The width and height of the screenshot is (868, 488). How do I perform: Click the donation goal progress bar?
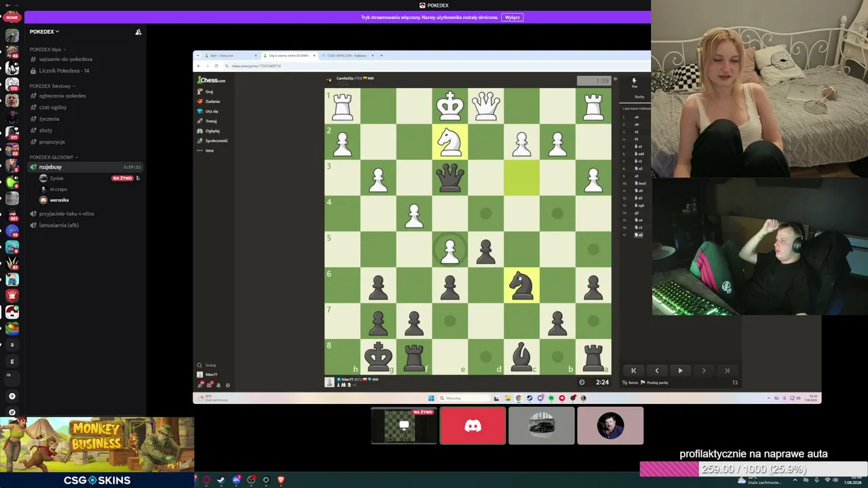coord(753,469)
